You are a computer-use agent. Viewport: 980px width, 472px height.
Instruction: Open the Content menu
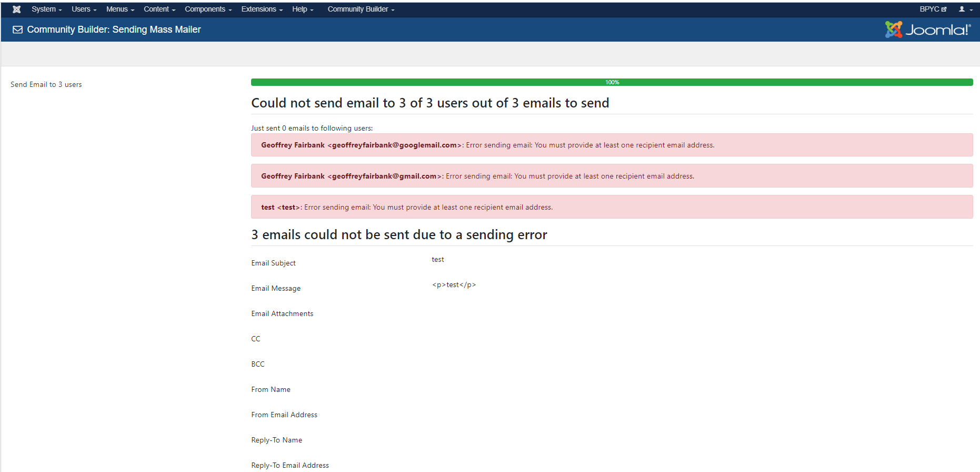click(x=159, y=9)
